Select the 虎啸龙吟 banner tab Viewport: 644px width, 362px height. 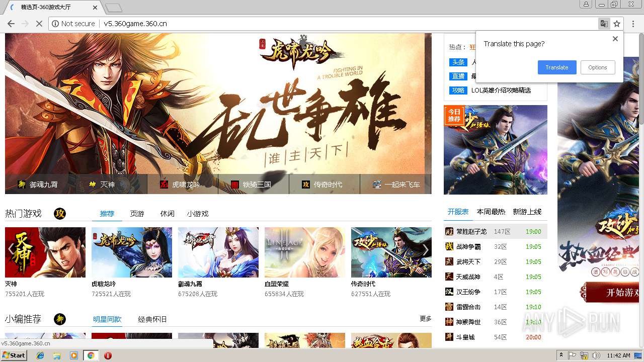tap(182, 185)
